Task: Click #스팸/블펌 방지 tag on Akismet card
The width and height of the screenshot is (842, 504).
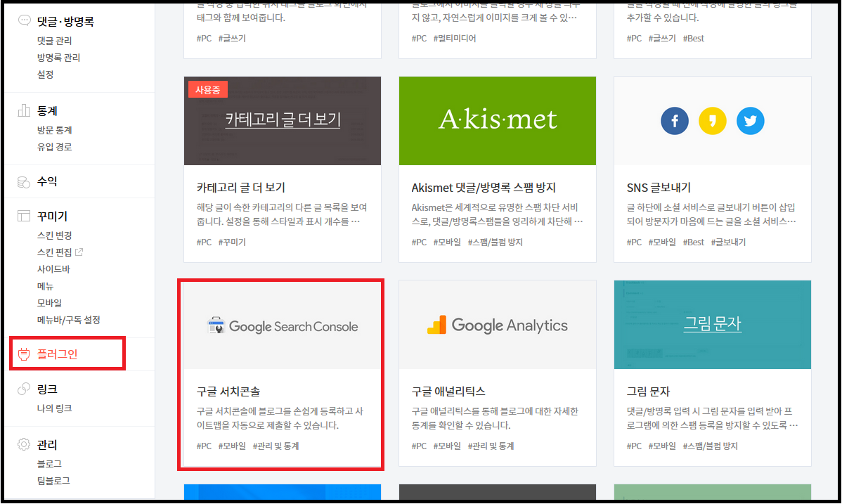Action: pyautogui.click(x=495, y=243)
